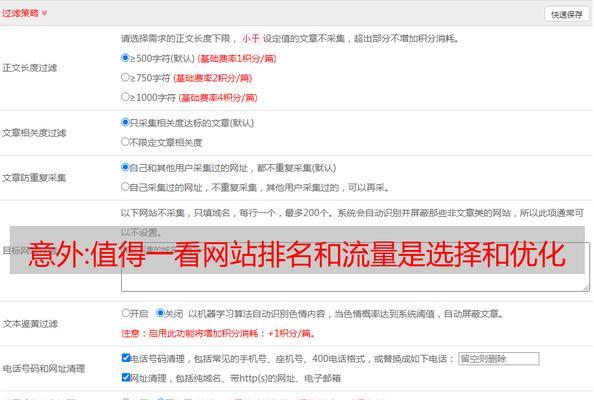The height and width of the screenshot is (400, 594).
Task: Click the 快速保存 button
Action: [x=567, y=14]
